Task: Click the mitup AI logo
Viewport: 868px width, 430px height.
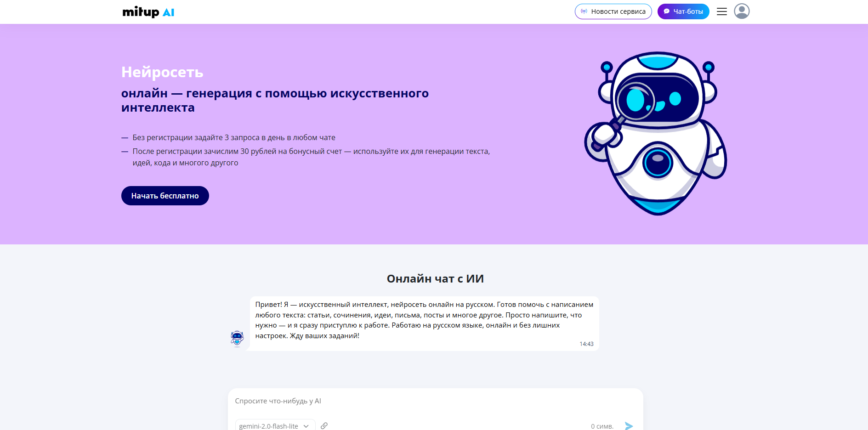Action: coord(148,12)
